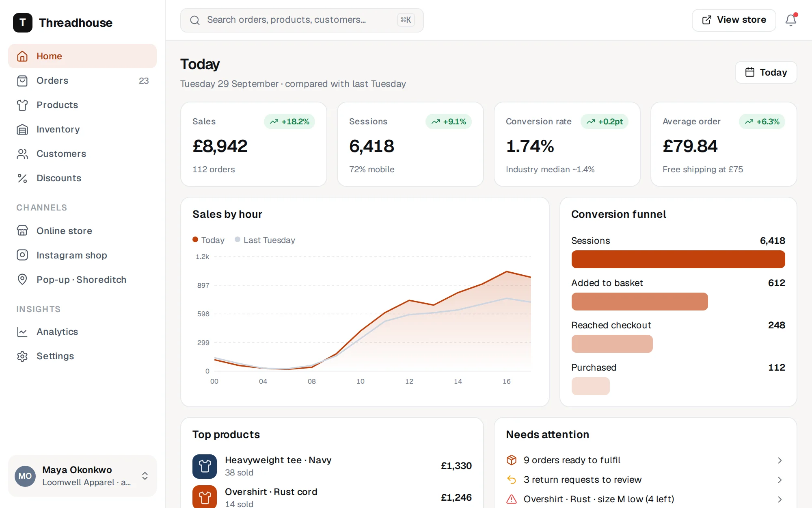The width and height of the screenshot is (812, 508).
Task: Toggle the Last Tuesday series legend
Action: (x=265, y=240)
